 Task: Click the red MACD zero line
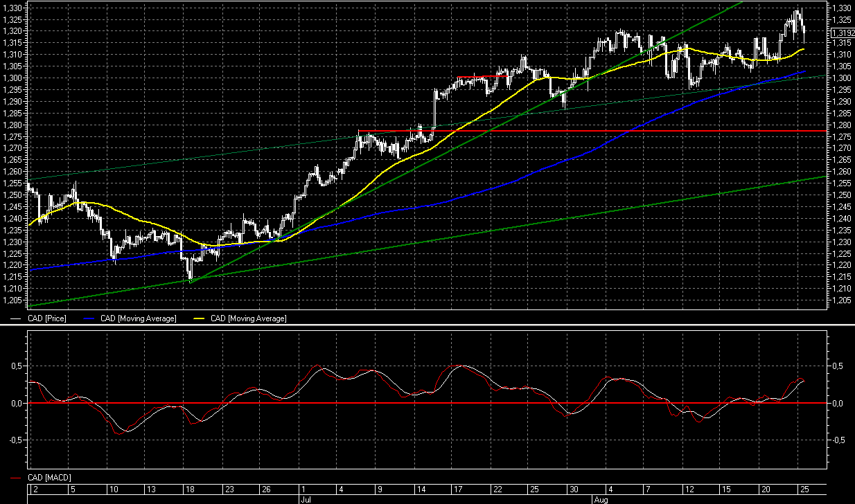[416, 403]
